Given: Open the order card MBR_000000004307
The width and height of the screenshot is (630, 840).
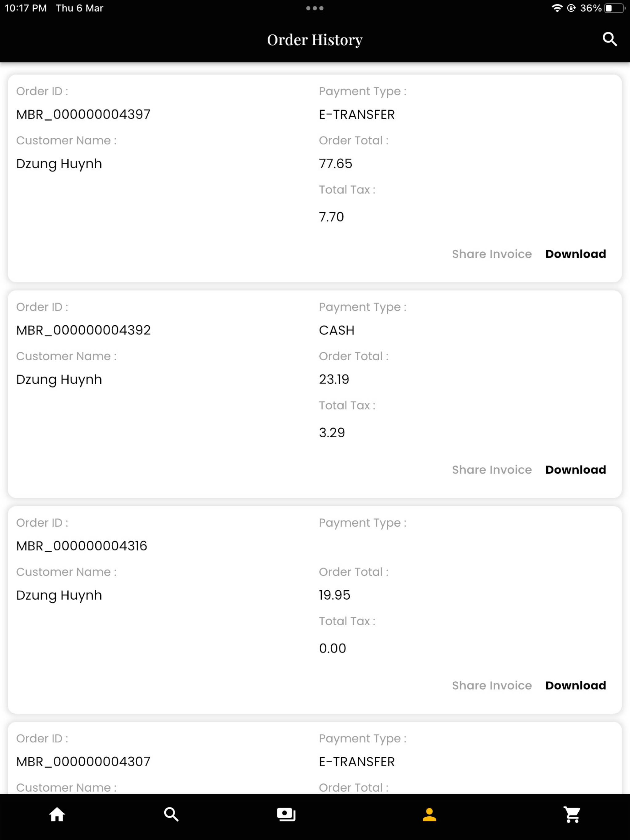Looking at the screenshot, I should tap(315, 758).
